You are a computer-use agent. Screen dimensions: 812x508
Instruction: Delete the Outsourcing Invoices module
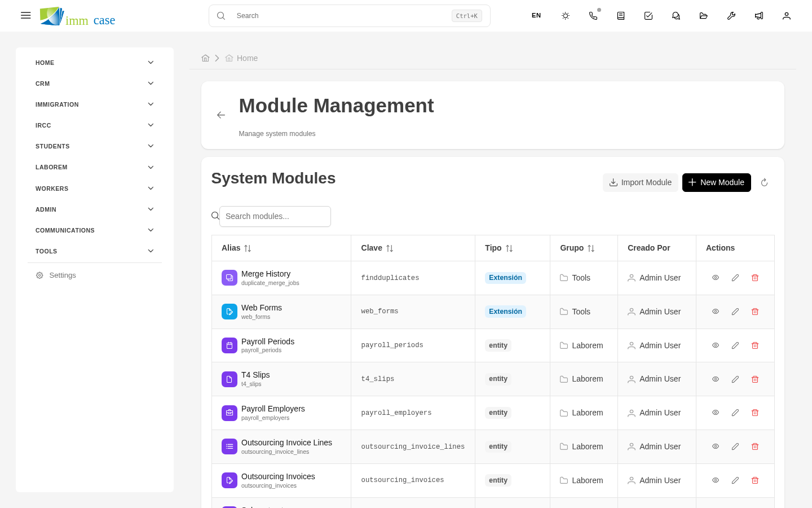(x=755, y=480)
